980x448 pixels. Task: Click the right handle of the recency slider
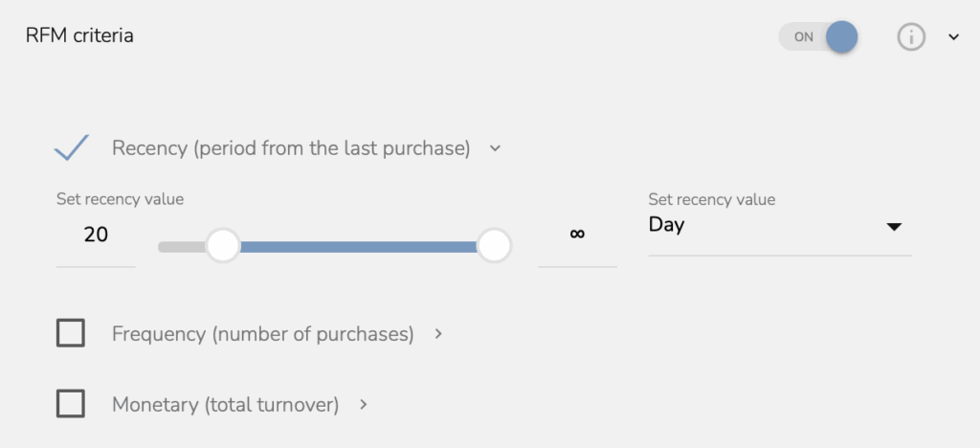pos(494,246)
